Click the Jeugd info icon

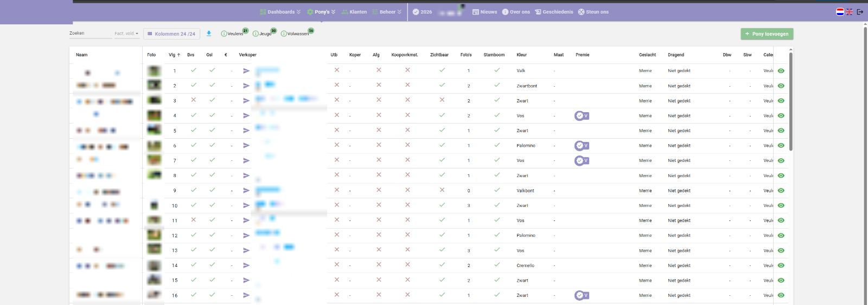pyautogui.click(x=256, y=34)
